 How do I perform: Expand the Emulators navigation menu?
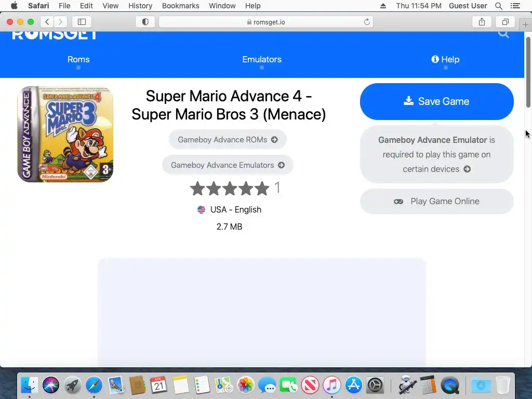pos(262,59)
